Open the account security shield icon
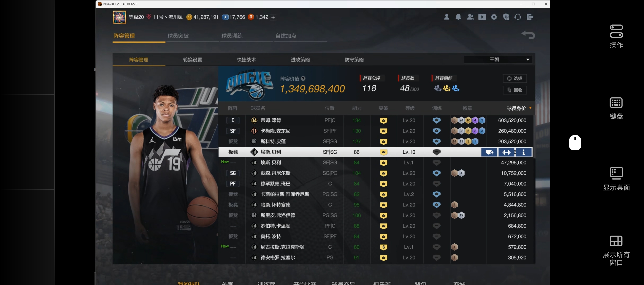Viewport: 644px width, 285px height. click(506, 17)
